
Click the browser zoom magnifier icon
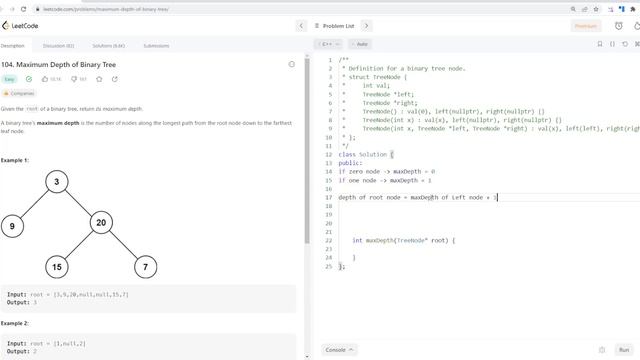click(x=573, y=9)
